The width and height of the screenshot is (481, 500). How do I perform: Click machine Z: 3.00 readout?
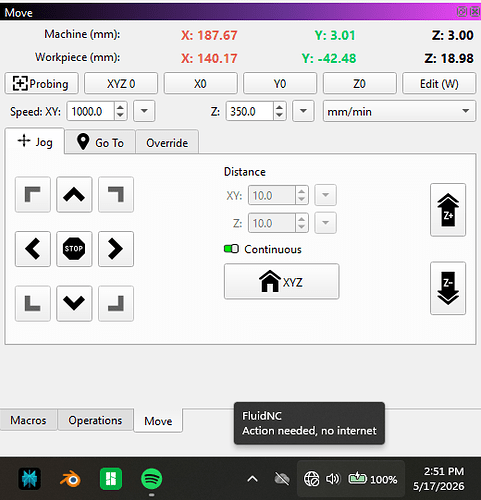pyautogui.click(x=452, y=35)
